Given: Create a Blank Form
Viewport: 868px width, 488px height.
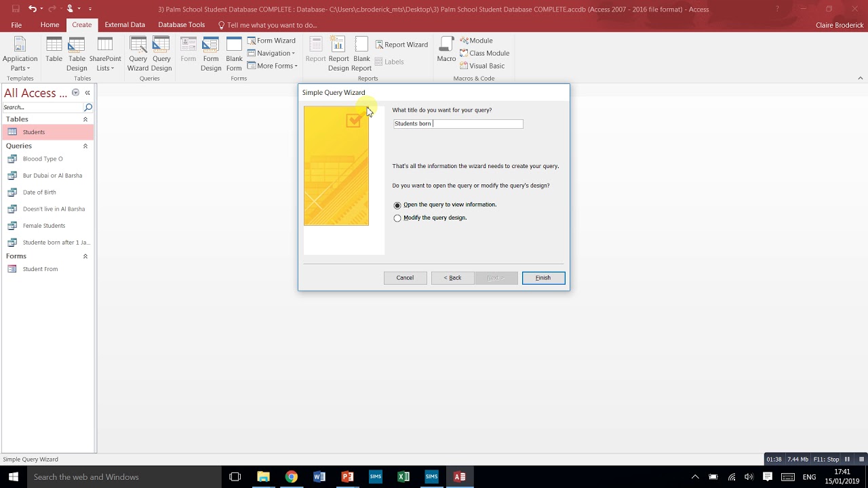Looking at the screenshot, I should pyautogui.click(x=234, y=54).
